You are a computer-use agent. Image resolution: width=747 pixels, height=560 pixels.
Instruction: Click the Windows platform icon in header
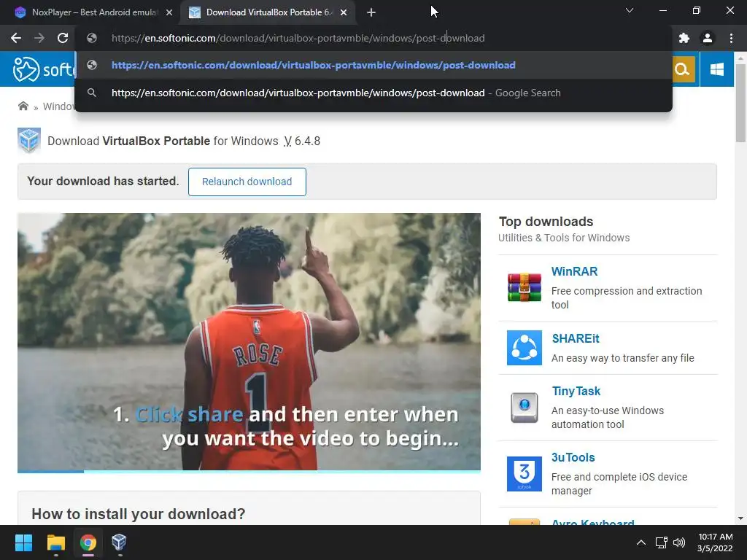click(716, 69)
